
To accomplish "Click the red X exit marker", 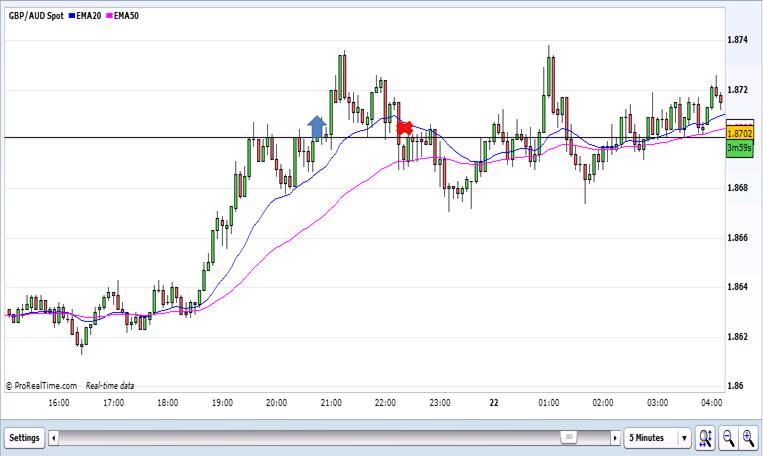I will (x=404, y=128).
